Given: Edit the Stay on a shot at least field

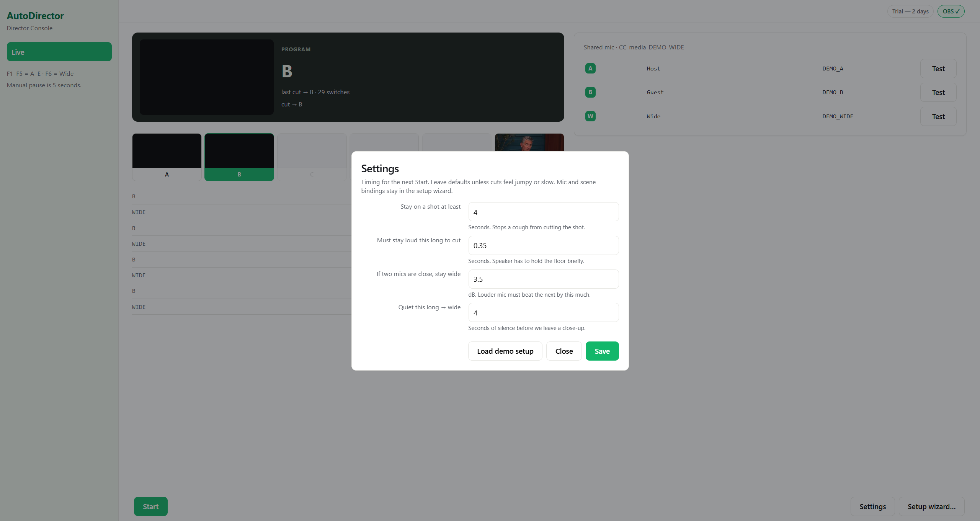Looking at the screenshot, I should (544, 212).
